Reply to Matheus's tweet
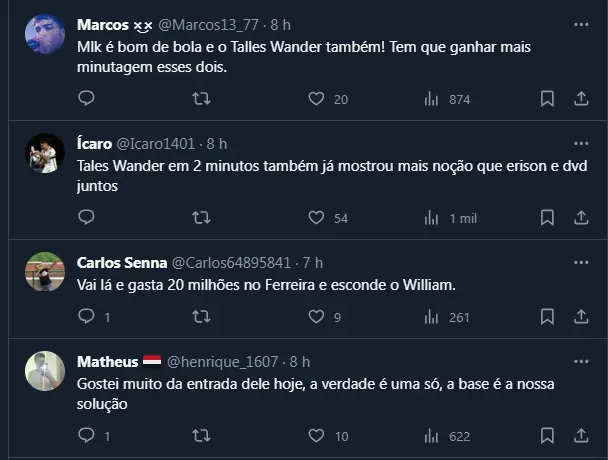This screenshot has width=608, height=460. click(x=86, y=436)
